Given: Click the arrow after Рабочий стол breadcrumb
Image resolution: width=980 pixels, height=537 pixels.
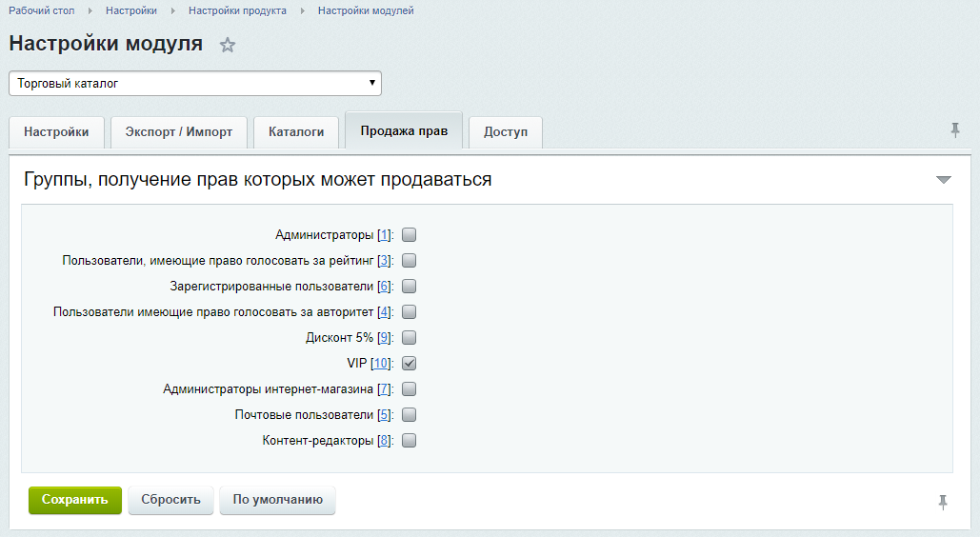Looking at the screenshot, I should pyautogui.click(x=90, y=10).
